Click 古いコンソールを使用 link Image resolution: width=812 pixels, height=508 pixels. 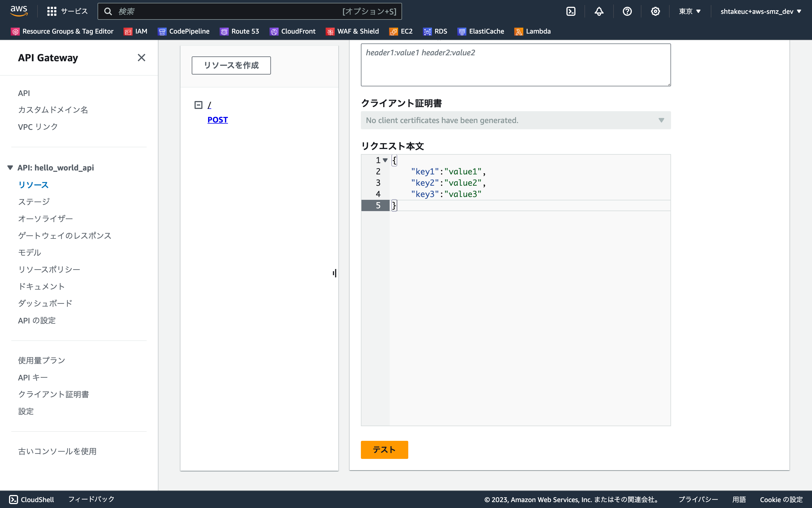point(58,451)
